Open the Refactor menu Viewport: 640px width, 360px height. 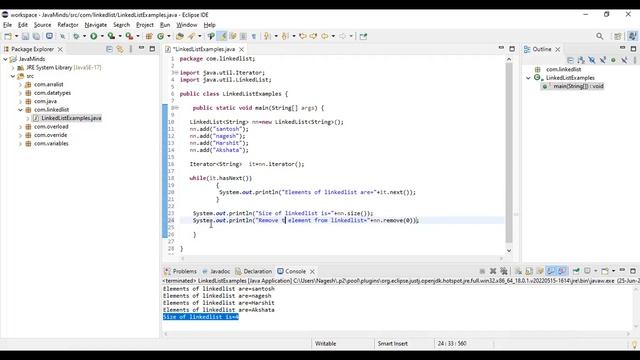[x=68, y=25]
